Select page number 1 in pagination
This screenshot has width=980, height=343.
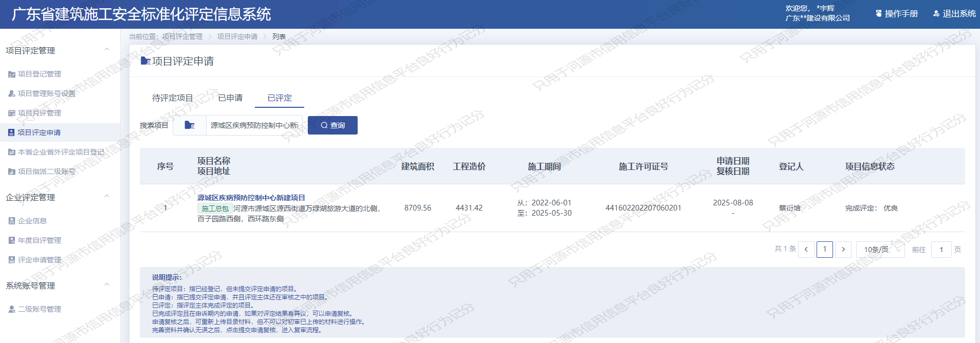(x=825, y=250)
